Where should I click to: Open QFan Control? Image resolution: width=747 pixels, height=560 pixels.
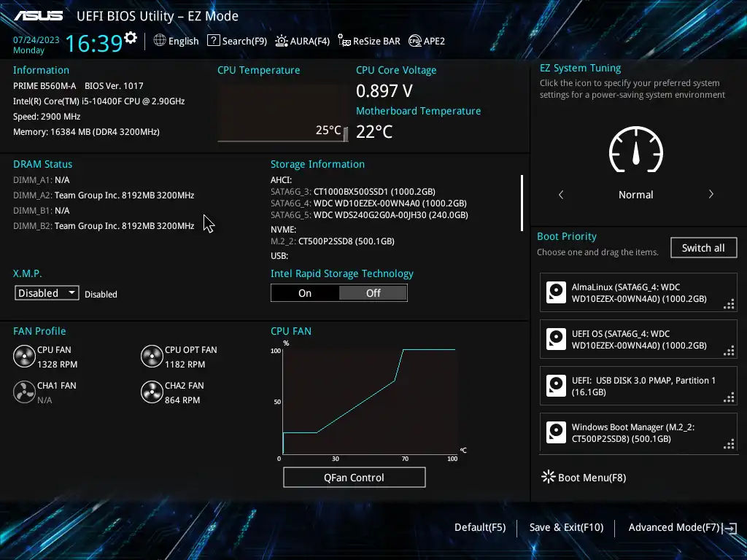point(355,477)
